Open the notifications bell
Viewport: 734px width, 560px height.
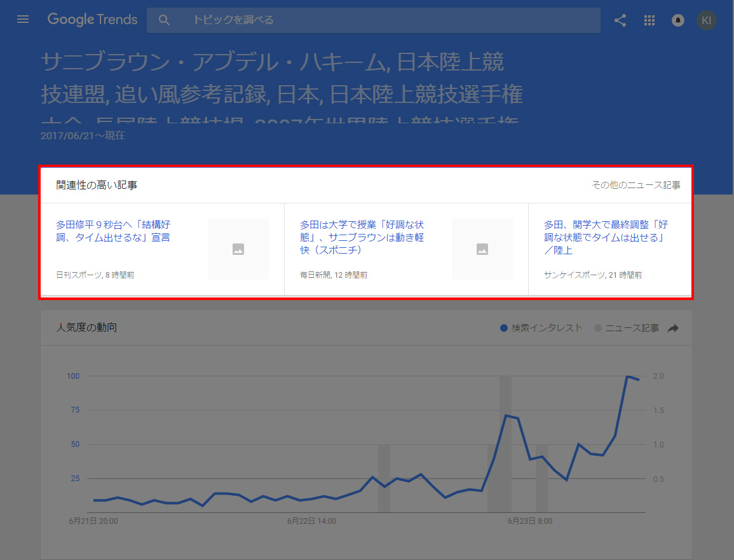(x=677, y=20)
